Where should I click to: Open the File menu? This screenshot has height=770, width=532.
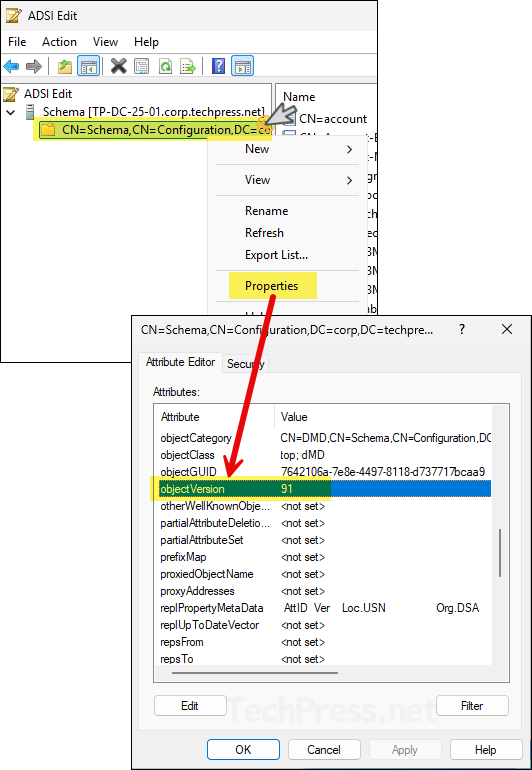(x=17, y=42)
